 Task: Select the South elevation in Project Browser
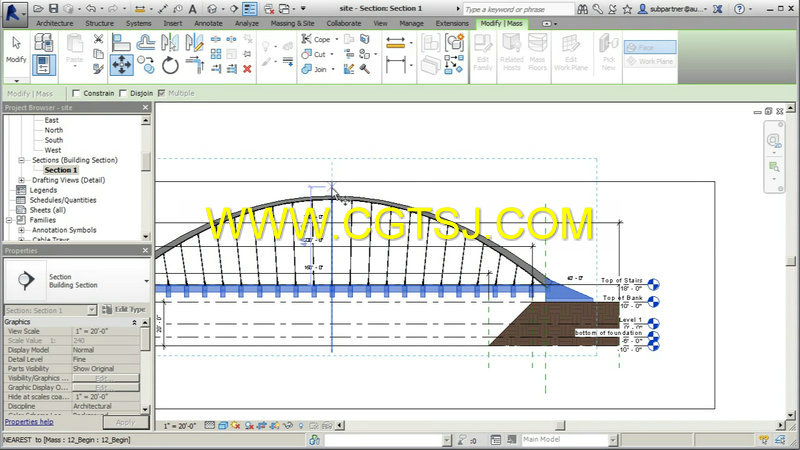tap(54, 140)
